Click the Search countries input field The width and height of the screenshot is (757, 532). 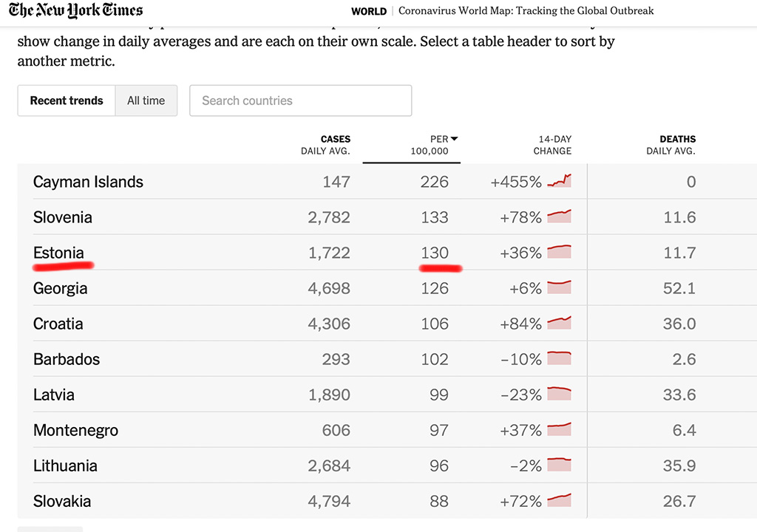[300, 100]
